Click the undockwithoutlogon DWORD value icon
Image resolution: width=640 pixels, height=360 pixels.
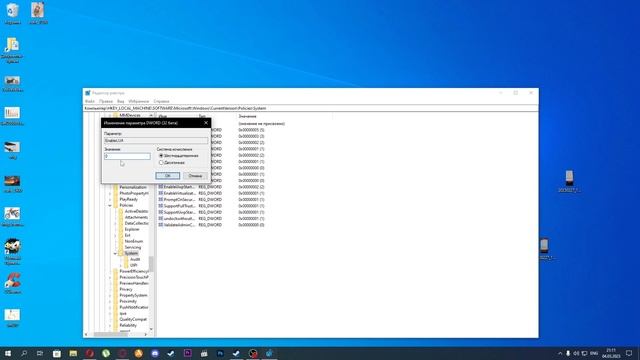161,218
